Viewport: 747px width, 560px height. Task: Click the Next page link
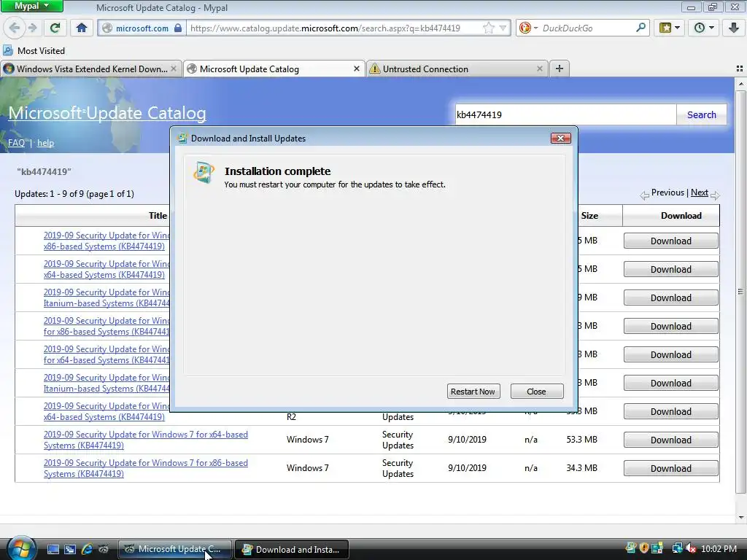pos(699,192)
